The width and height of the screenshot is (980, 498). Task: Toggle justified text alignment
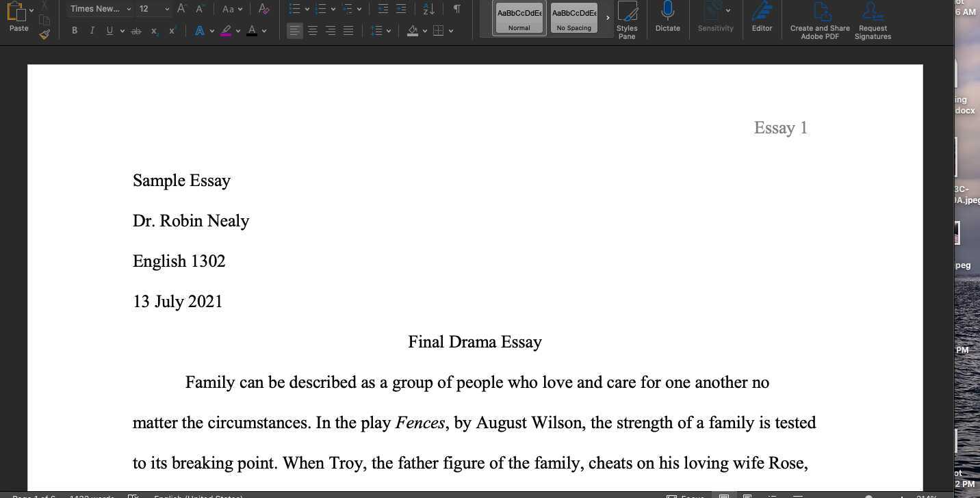tap(348, 30)
